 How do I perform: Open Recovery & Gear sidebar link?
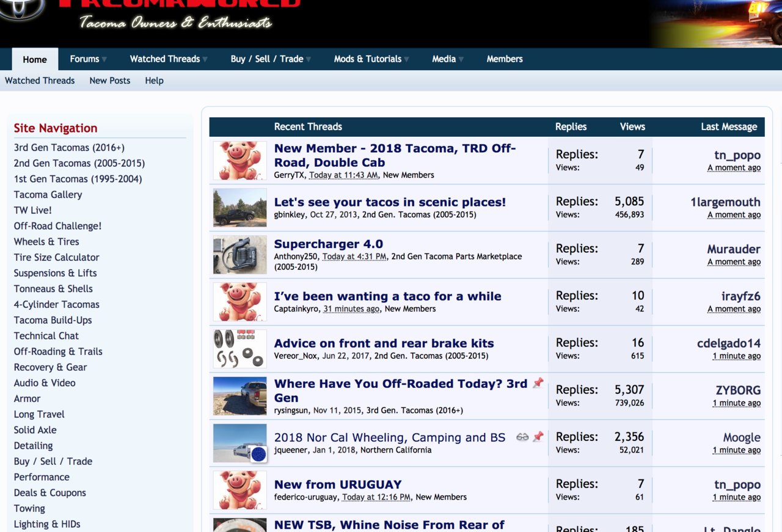50,367
